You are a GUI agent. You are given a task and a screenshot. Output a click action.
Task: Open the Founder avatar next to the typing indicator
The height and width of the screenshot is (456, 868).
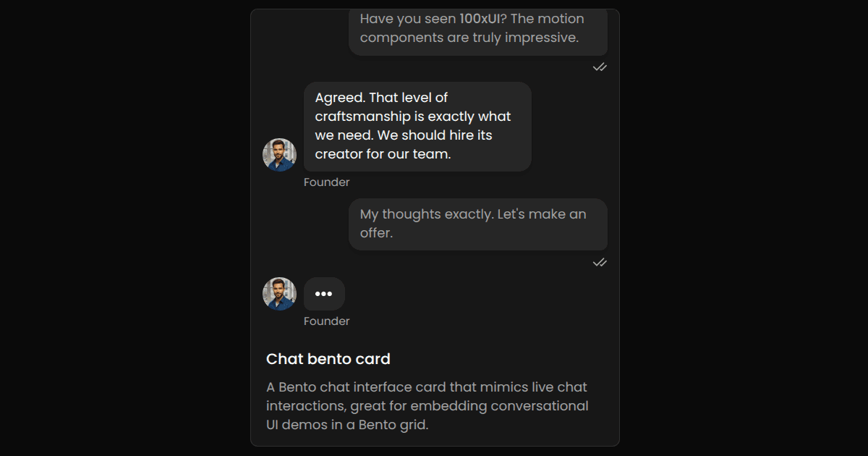279,294
